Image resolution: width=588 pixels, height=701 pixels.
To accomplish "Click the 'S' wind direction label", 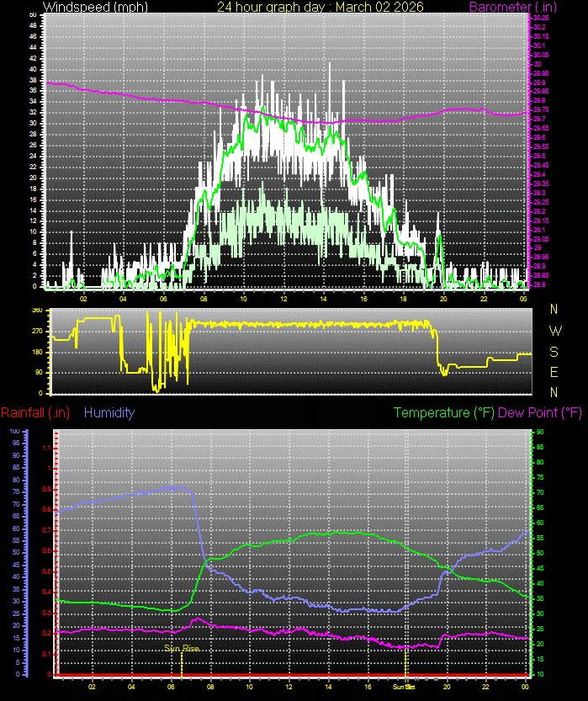I will pos(554,352).
